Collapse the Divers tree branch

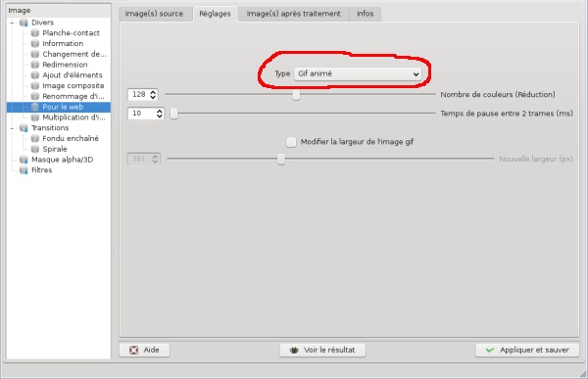pos(12,23)
